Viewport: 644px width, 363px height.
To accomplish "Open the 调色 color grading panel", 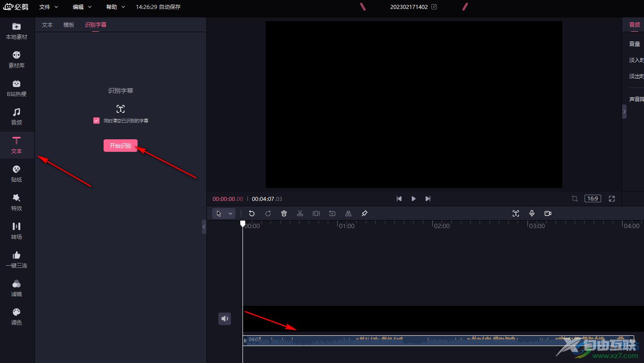I will click(17, 317).
